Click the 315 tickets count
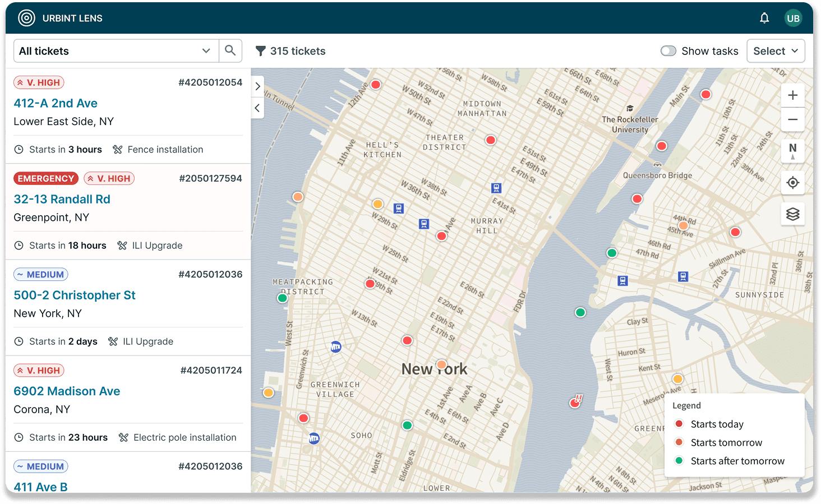This screenshot has height=504, width=821. click(298, 51)
